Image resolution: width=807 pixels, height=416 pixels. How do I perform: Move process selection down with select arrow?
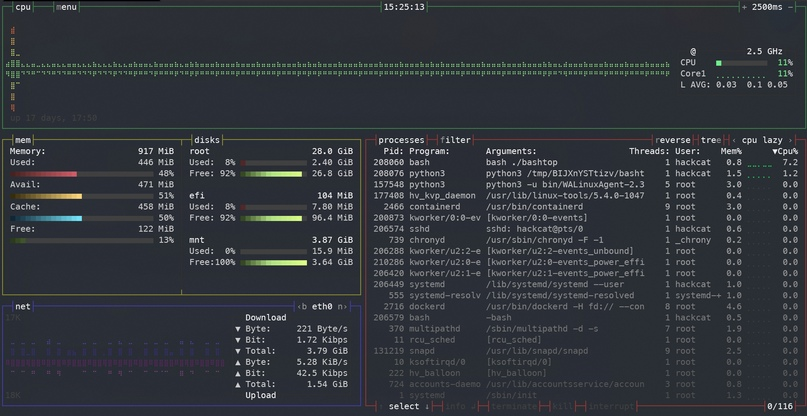point(427,406)
